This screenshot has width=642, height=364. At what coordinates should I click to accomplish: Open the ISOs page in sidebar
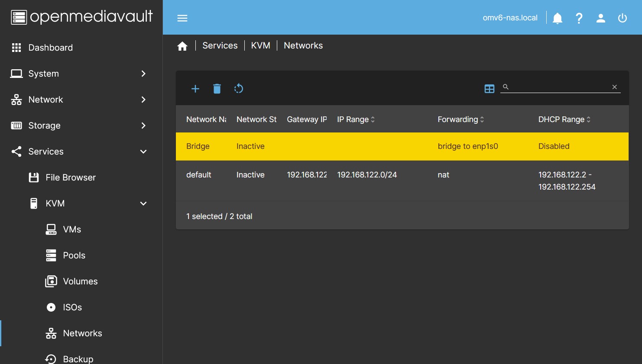click(x=72, y=307)
